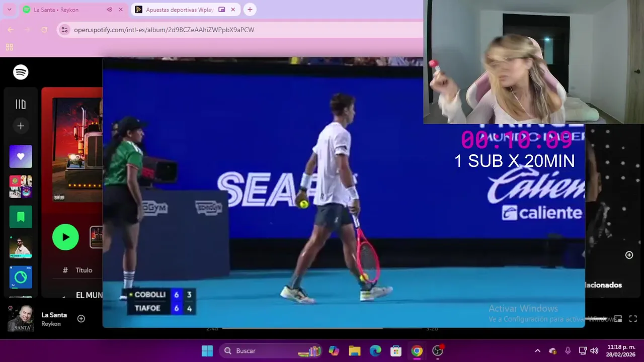
Task: Open the artist Reykon in now-playing bar
Action: pos(51,324)
